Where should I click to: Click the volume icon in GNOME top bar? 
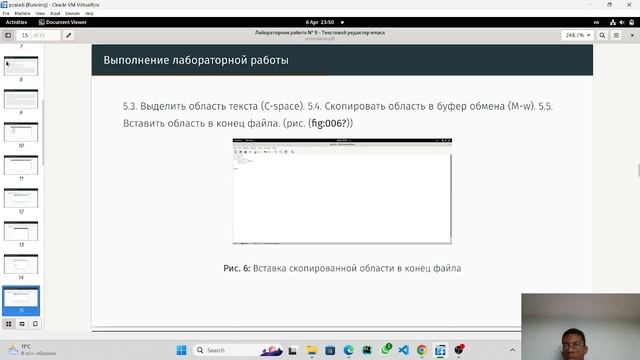622,22
